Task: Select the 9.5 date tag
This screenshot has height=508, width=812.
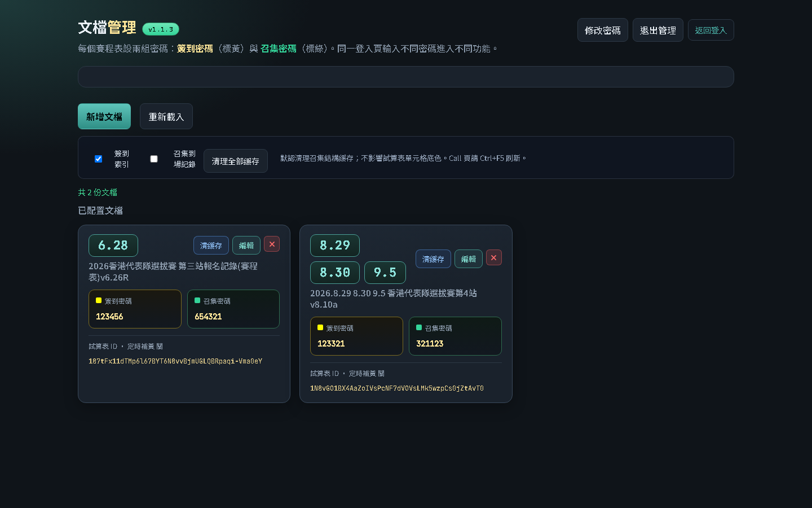Action: 385,273
